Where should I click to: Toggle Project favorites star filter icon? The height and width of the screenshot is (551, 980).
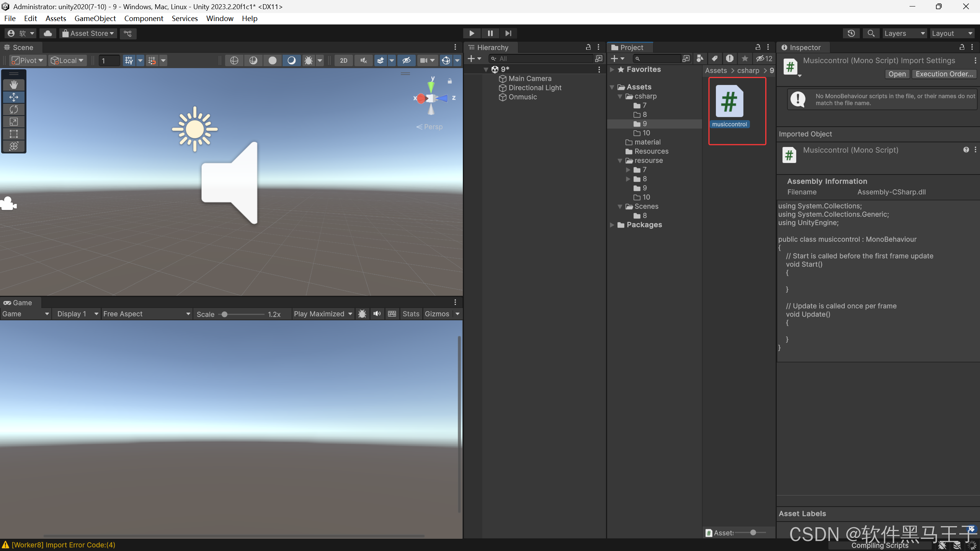745,59
